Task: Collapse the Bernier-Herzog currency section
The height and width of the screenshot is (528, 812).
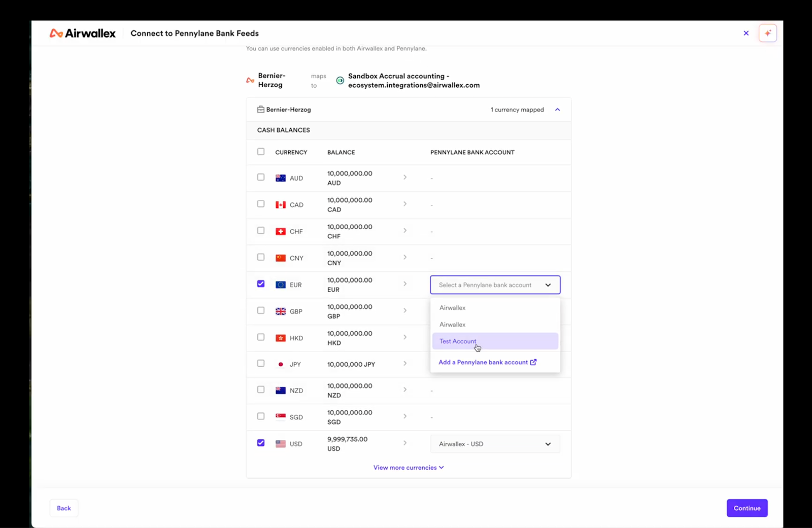Action: point(557,110)
